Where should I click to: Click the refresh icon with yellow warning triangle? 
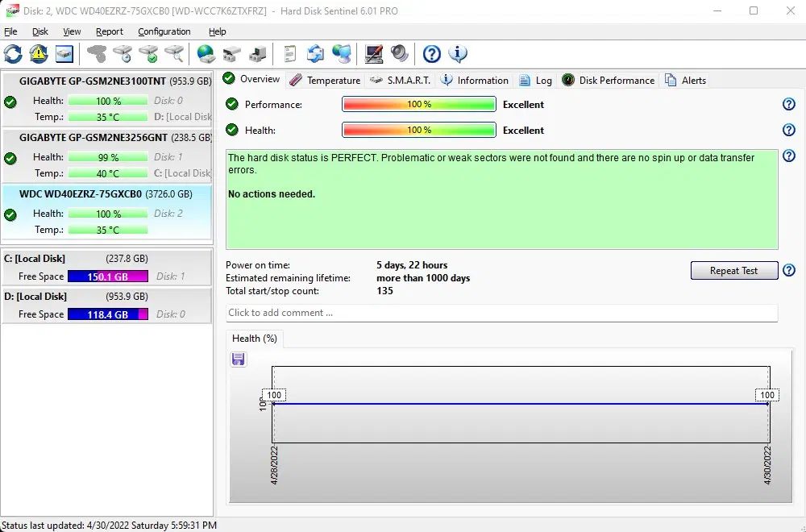39,53
